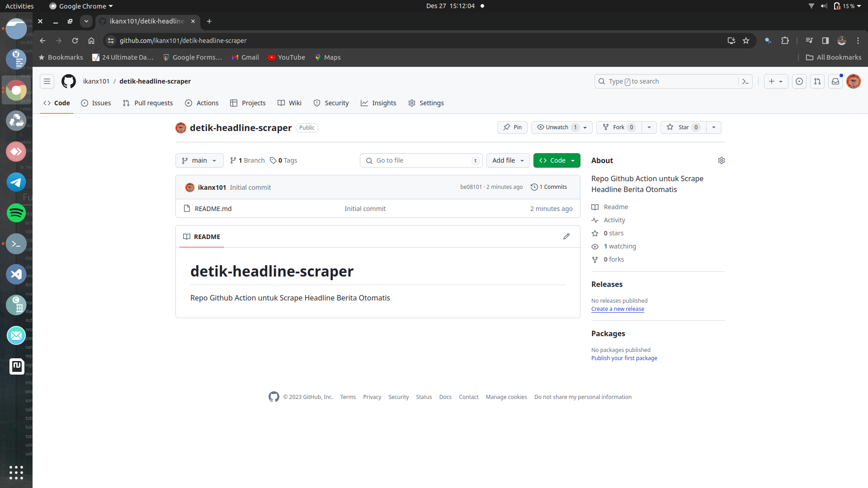Screen dimensions: 868x488
Task: Open the hamburger navigation menu
Action: [47, 81]
